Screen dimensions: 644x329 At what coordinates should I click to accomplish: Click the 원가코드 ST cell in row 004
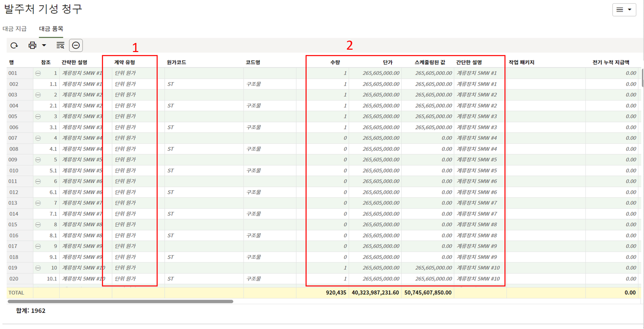click(171, 106)
